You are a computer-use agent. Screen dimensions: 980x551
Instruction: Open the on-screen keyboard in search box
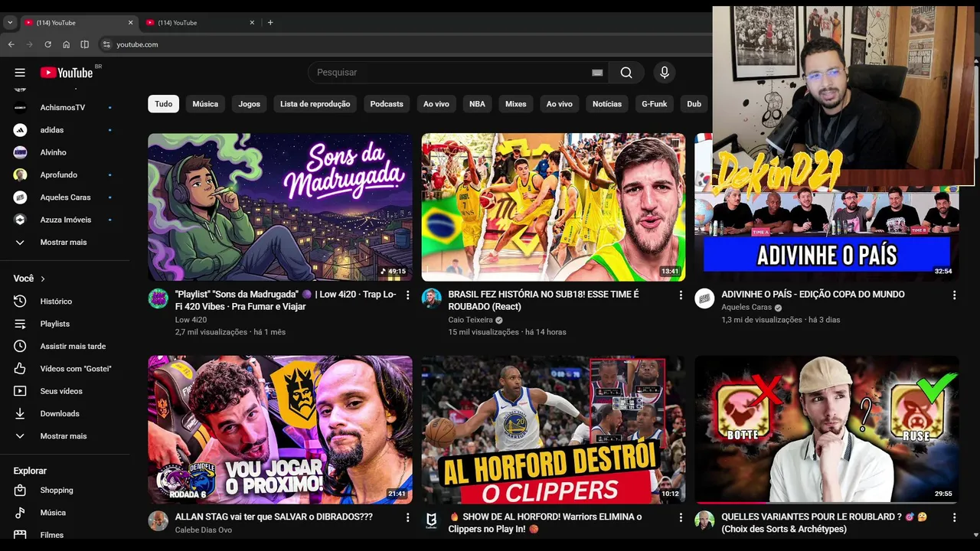coord(597,73)
